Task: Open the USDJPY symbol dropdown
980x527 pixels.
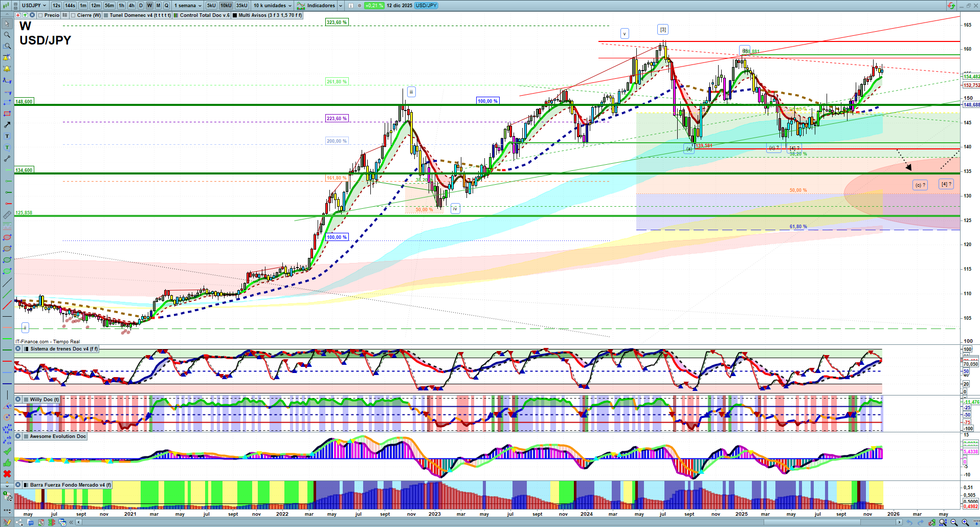Action: [34, 6]
